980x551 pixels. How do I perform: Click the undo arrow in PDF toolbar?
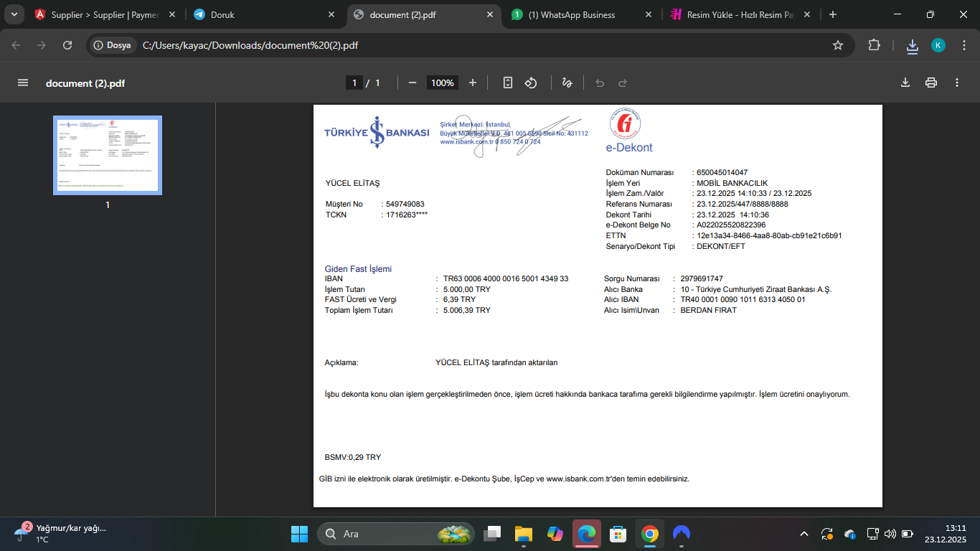[600, 83]
